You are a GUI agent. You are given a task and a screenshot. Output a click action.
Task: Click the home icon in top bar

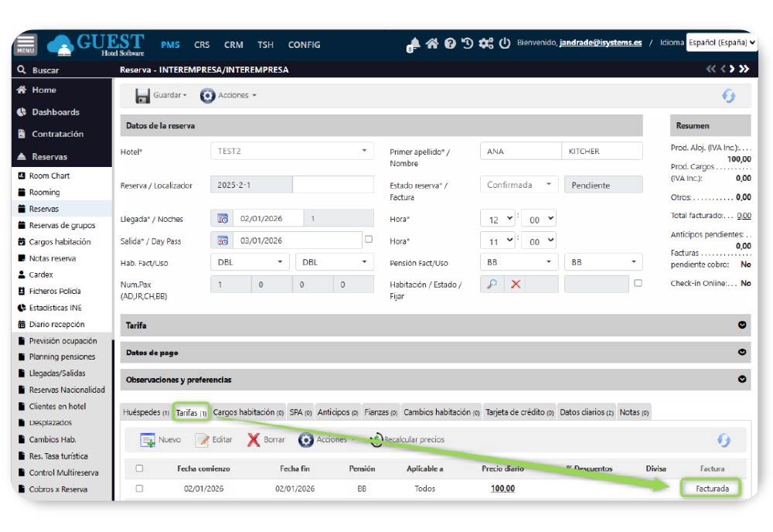click(x=432, y=43)
